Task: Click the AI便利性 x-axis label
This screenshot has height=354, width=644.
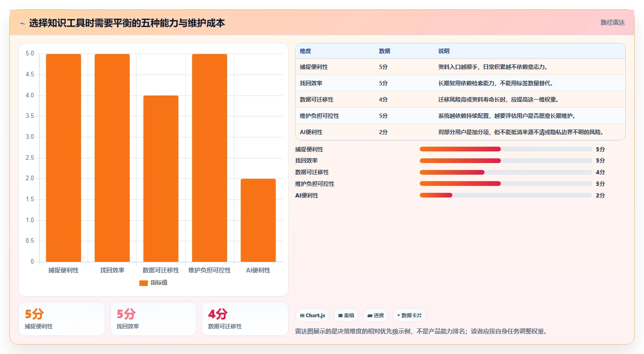Action: click(258, 271)
